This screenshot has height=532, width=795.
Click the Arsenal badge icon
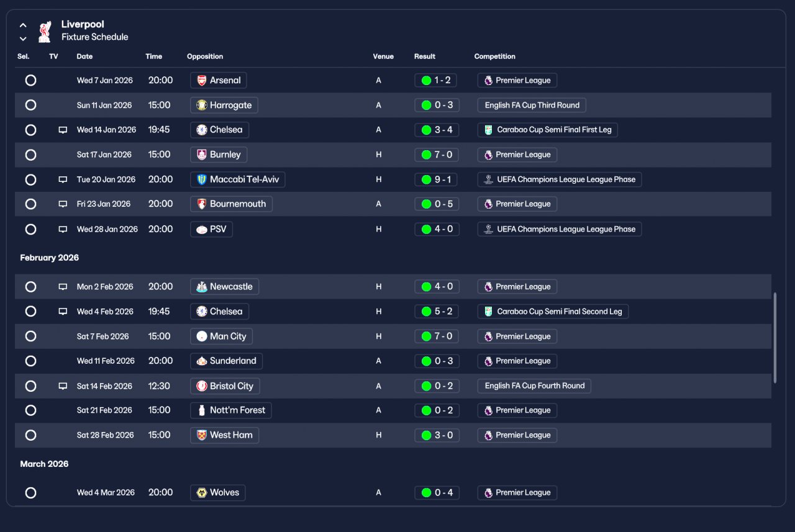coord(202,80)
